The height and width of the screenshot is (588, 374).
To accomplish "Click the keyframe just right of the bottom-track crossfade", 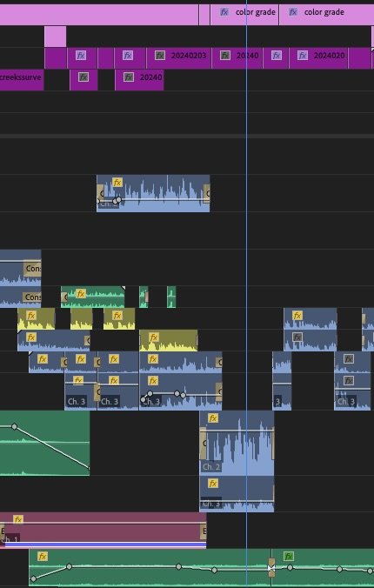I will point(290,568).
